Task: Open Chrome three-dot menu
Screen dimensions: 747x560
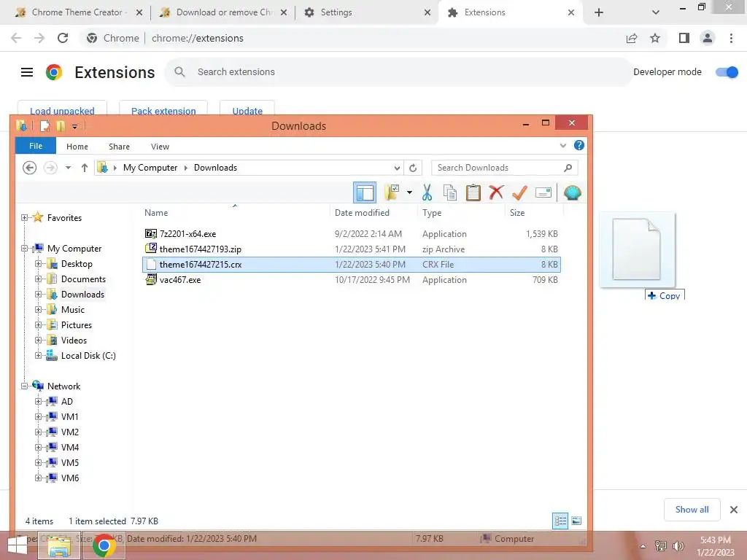Action: coord(731,38)
